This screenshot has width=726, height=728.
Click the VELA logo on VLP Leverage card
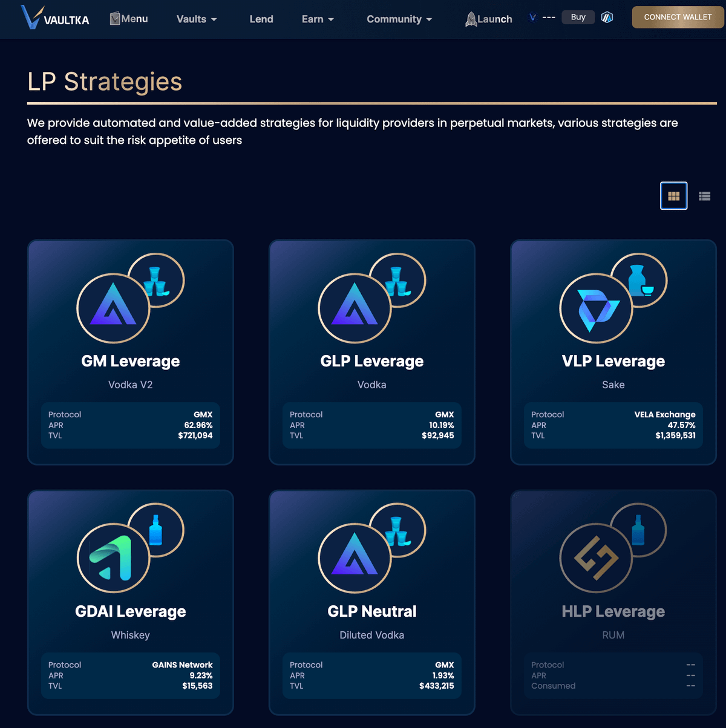(x=596, y=308)
